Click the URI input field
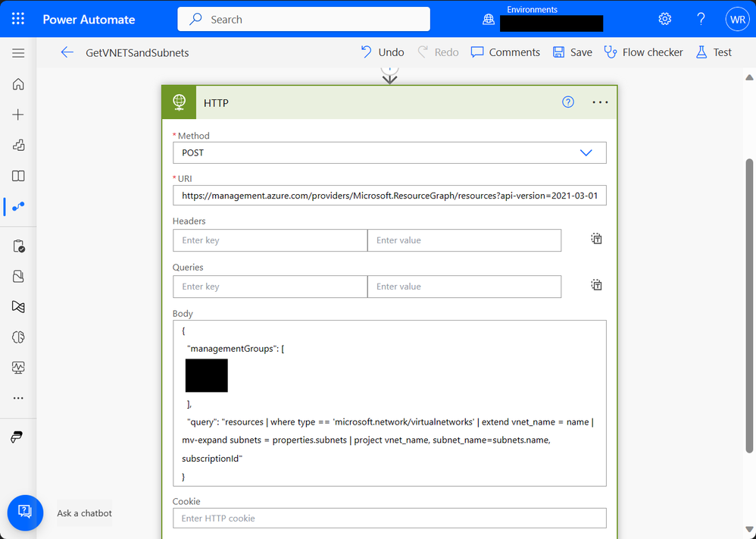Image resolution: width=756 pixels, height=539 pixels. coord(389,196)
